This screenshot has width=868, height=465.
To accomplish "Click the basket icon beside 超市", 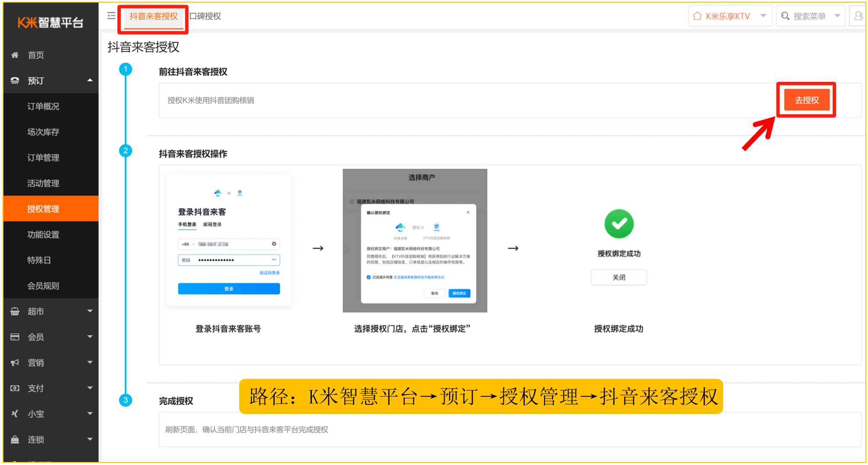I will (x=15, y=311).
